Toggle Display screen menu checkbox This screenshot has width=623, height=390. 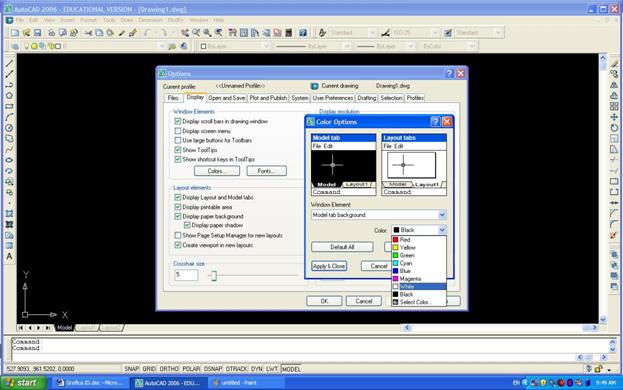tap(178, 131)
